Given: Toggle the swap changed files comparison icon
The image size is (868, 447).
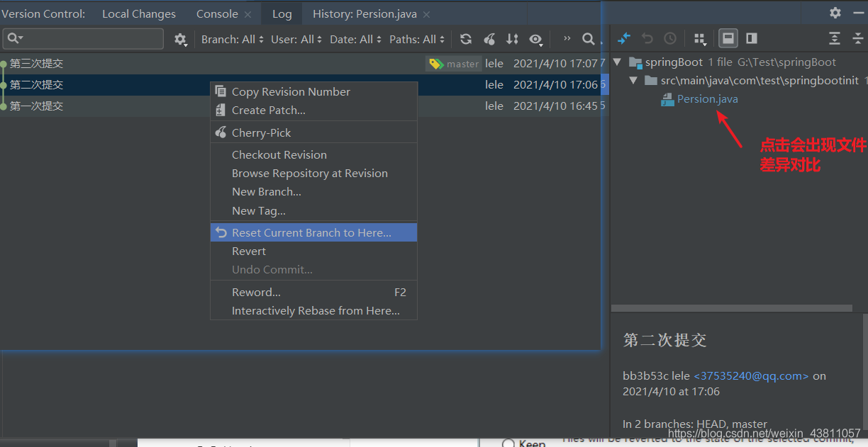Looking at the screenshot, I should tap(623, 38).
